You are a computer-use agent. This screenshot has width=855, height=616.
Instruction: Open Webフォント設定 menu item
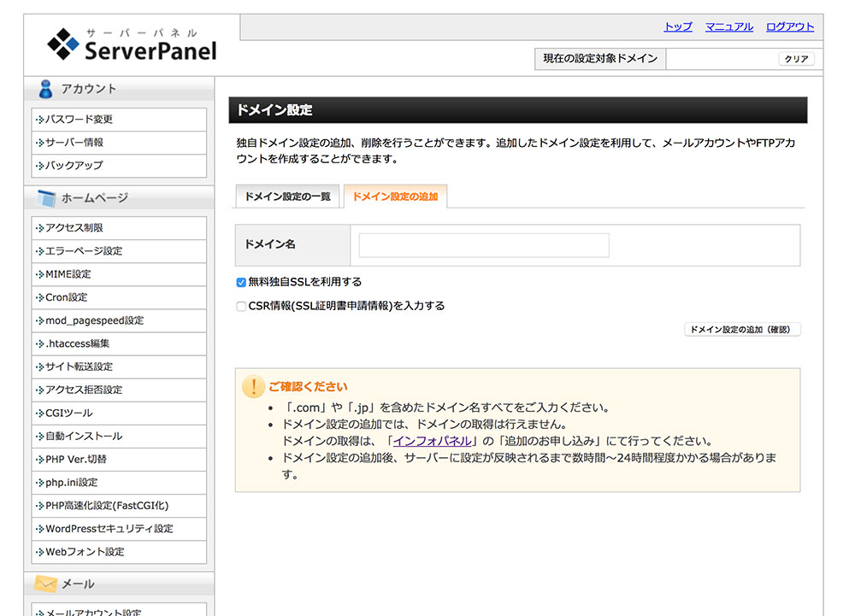coord(119,552)
